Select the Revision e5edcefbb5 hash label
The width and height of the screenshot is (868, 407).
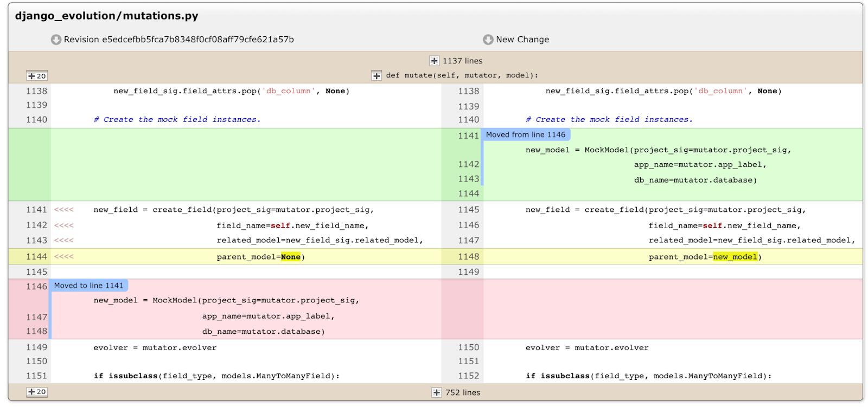[179, 40]
